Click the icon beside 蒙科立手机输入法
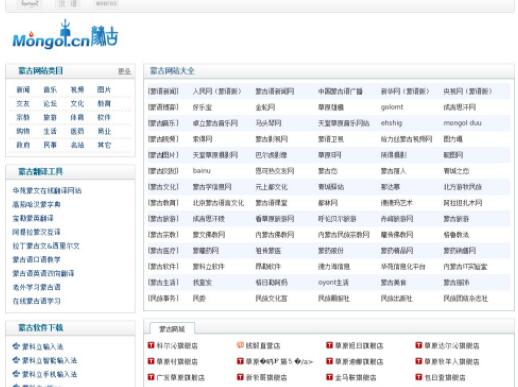Screen dimensions: 518x387 (x=16, y=374)
